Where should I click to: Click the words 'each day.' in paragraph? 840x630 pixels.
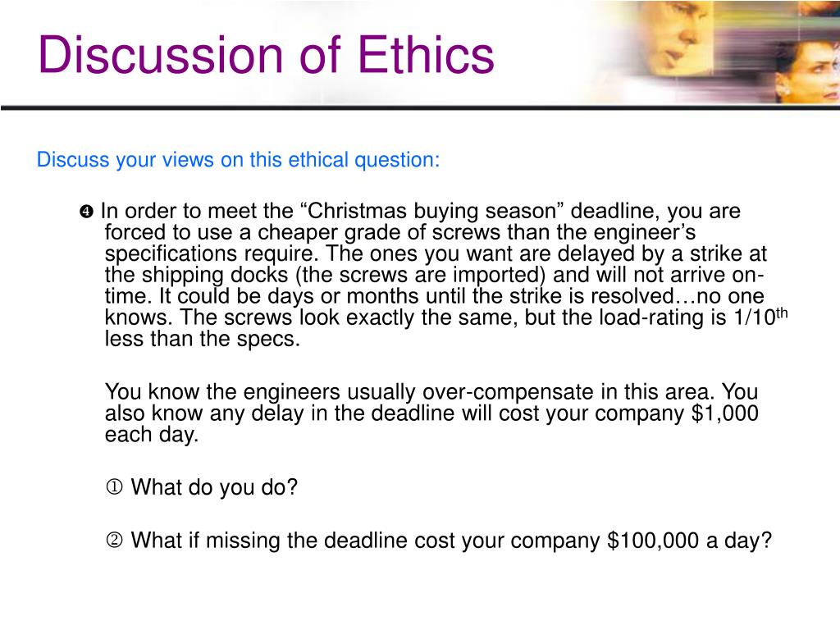pos(152,435)
